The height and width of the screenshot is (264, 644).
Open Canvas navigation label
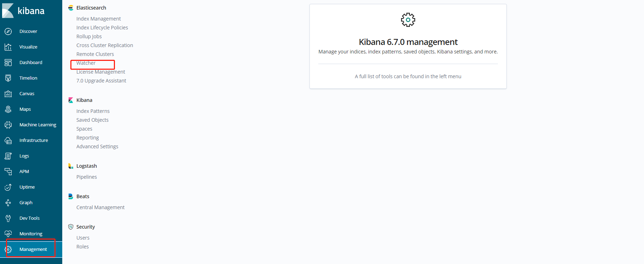(27, 94)
